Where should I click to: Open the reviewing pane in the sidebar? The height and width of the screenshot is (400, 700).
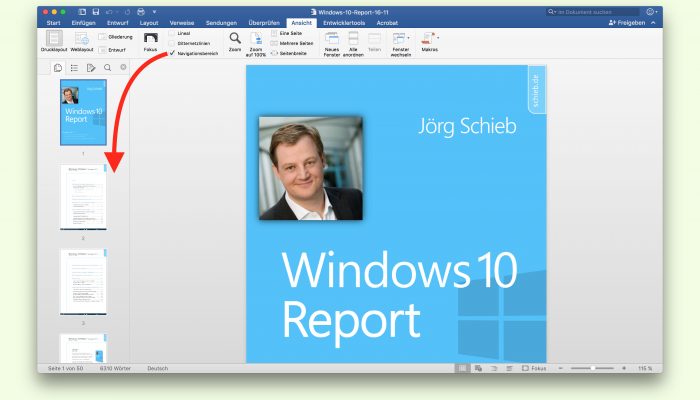click(x=91, y=68)
